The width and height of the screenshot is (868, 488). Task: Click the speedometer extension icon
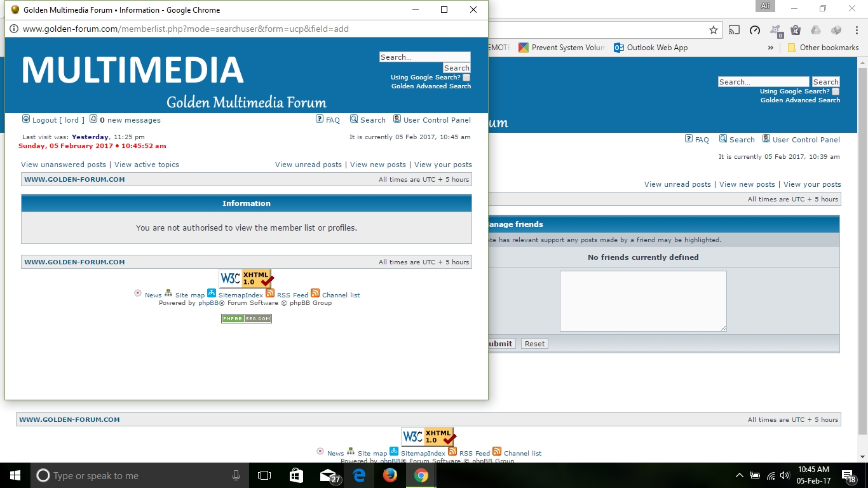coord(755,30)
